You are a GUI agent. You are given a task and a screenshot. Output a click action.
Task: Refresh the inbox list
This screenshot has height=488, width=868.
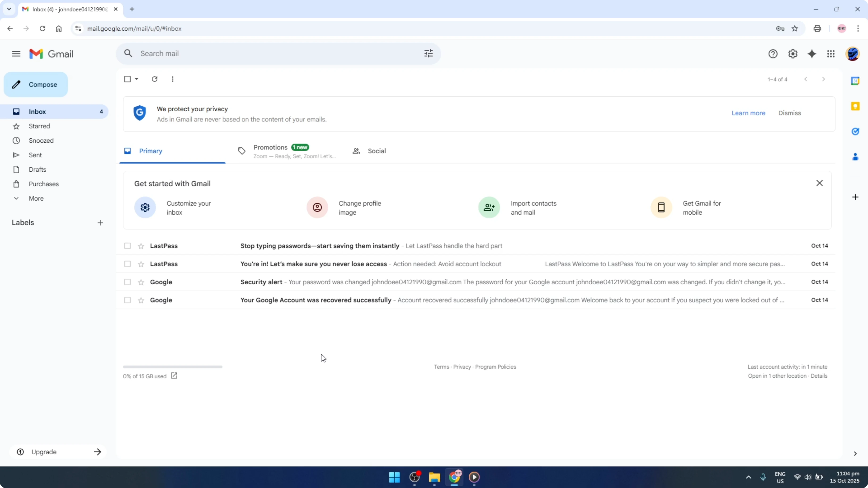(x=154, y=79)
